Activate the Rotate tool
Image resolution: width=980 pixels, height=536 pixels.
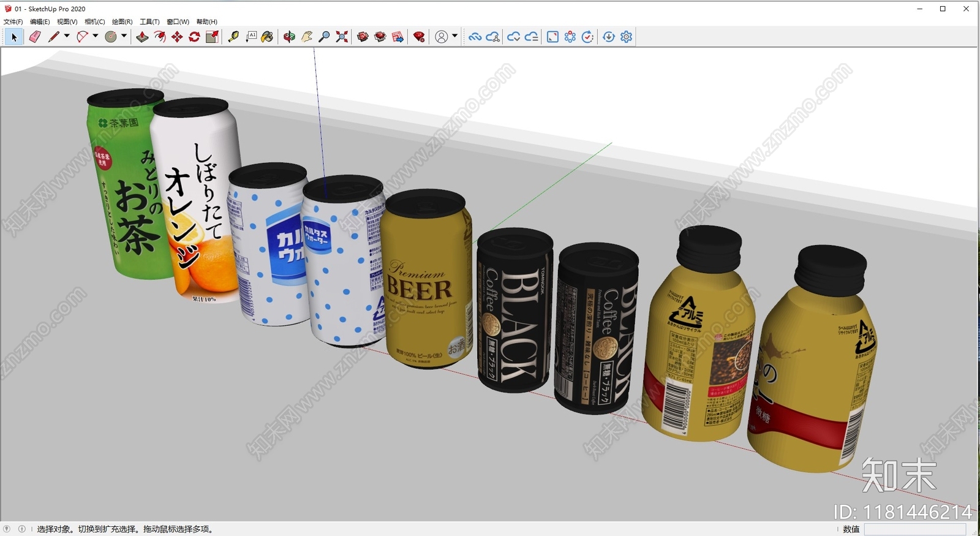(194, 37)
